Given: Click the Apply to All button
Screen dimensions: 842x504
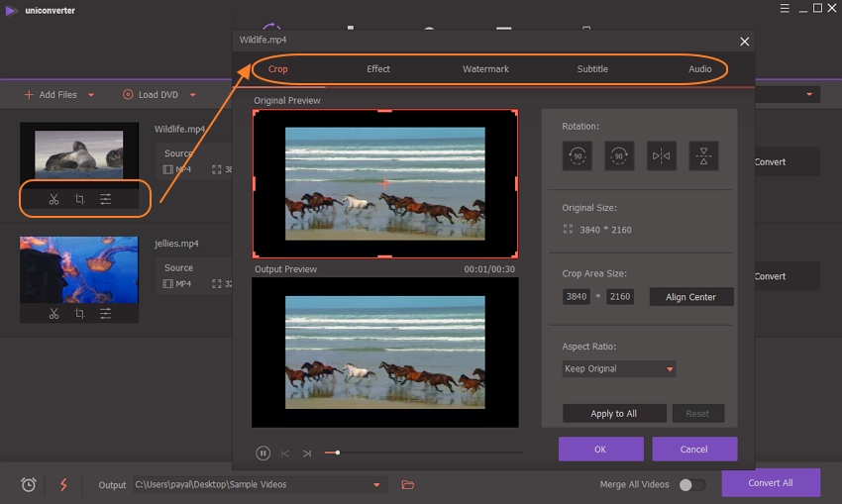Looking at the screenshot, I should pyautogui.click(x=613, y=413).
